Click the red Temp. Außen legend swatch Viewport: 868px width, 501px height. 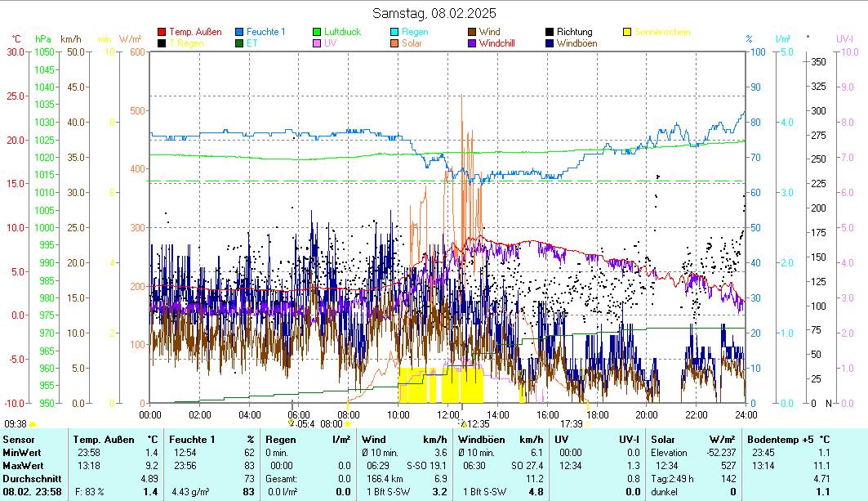pyautogui.click(x=162, y=32)
